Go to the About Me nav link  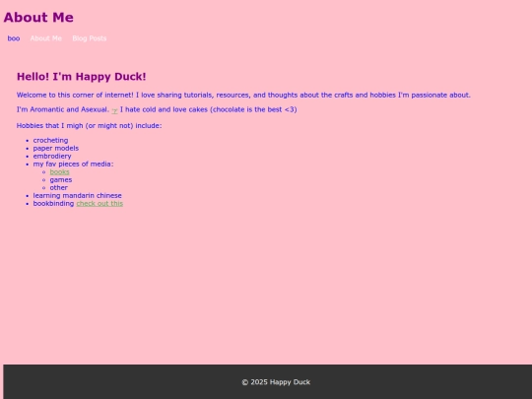45,38
